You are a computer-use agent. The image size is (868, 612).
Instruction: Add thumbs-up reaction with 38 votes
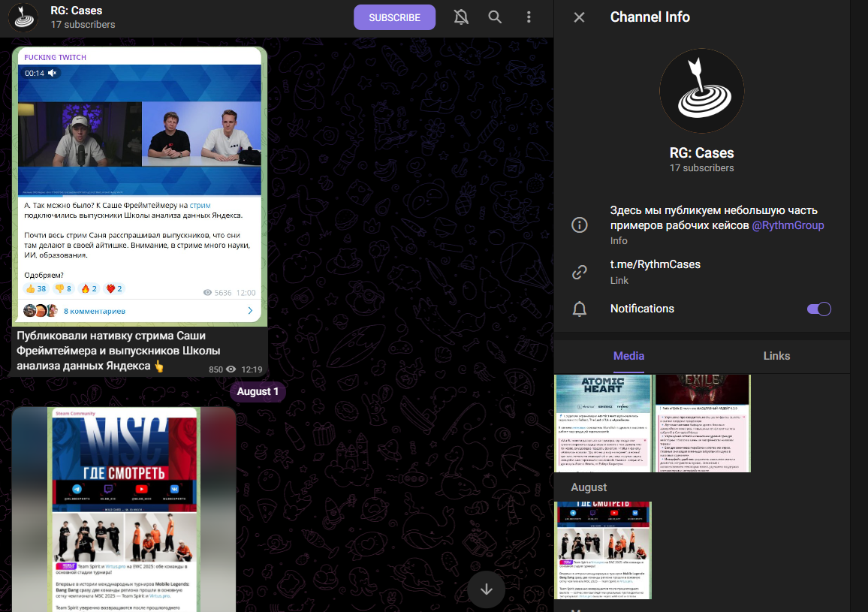pyautogui.click(x=35, y=288)
